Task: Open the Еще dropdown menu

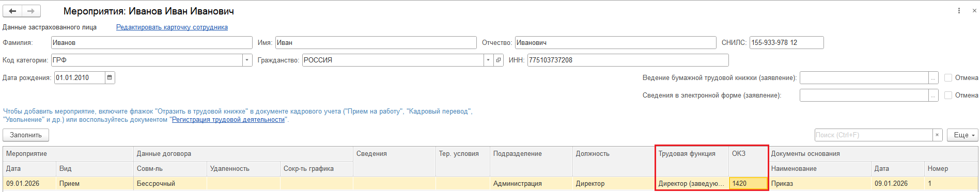Action: pos(962,135)
